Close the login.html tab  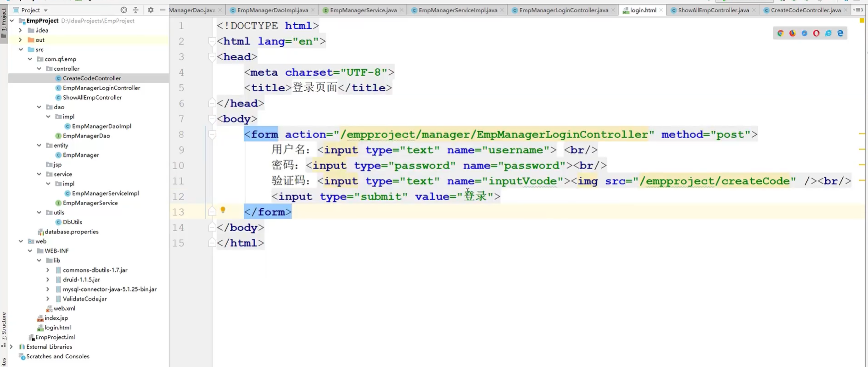tap(661, 10)
